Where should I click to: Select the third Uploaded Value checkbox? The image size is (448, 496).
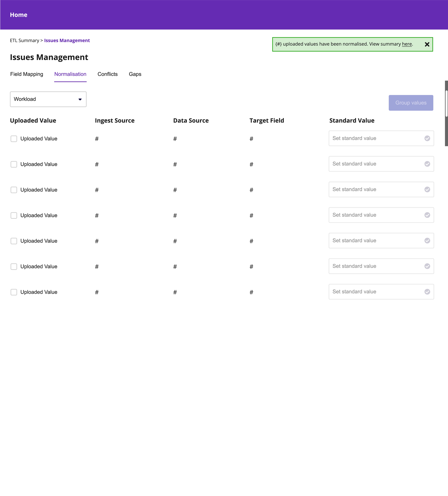pos(14,190)
